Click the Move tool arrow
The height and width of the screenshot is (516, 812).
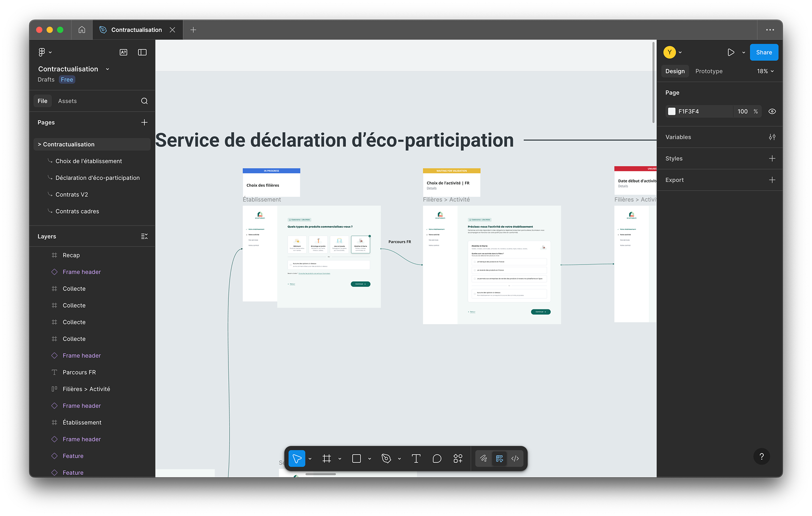coord(297,459)
